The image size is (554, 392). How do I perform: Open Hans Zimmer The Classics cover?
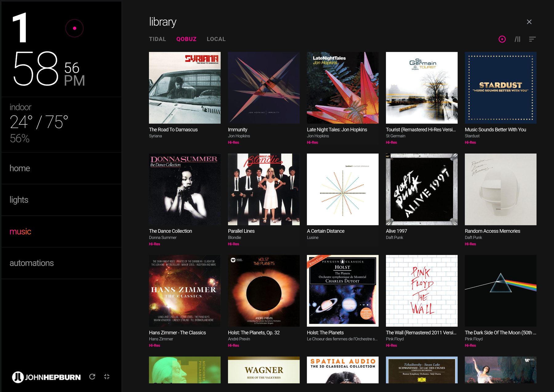[x=185, y=291]
